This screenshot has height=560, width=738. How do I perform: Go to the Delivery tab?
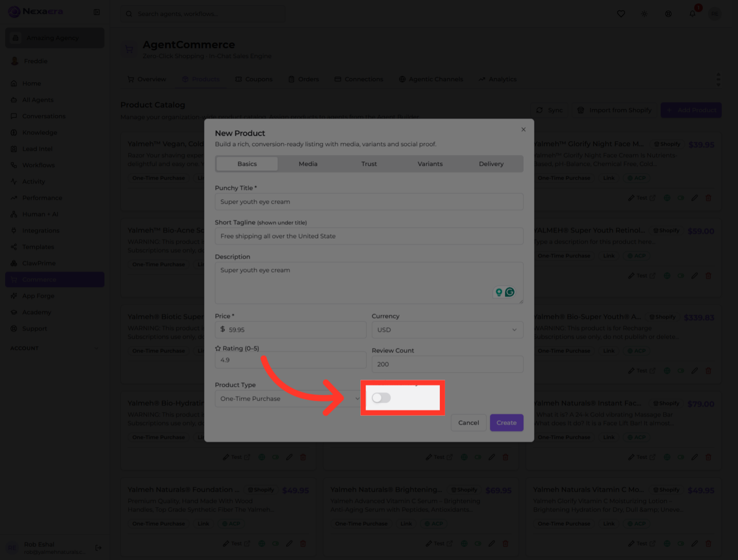tap(491, 164)
